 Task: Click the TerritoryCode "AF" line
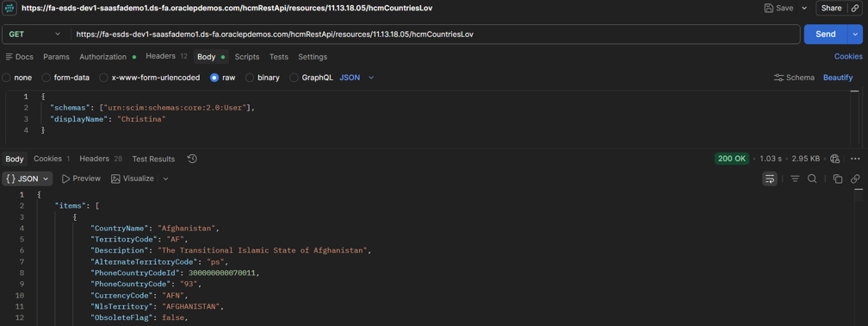click(140, 240)
